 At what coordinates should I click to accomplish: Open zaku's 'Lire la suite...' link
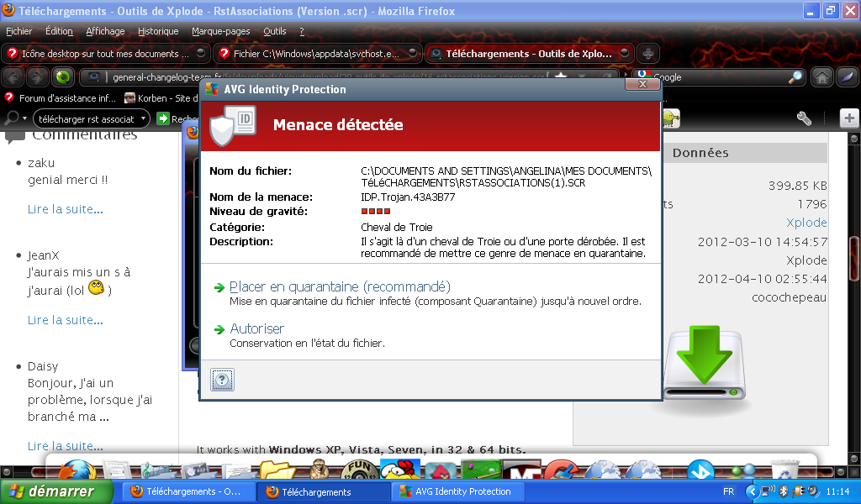coord(66,209)
